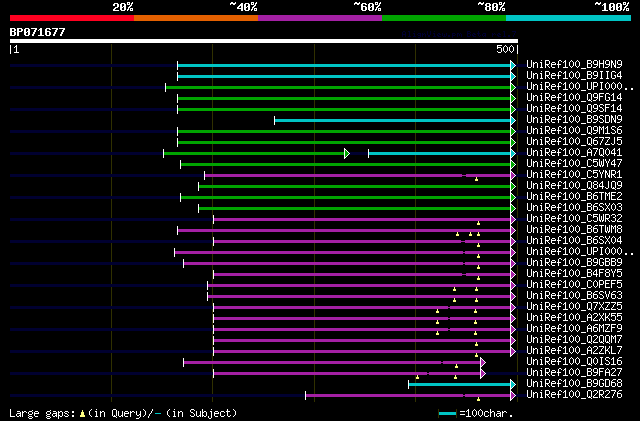
Task: Select the UniRef100_C5WR32 label
Action: [574, 219]
